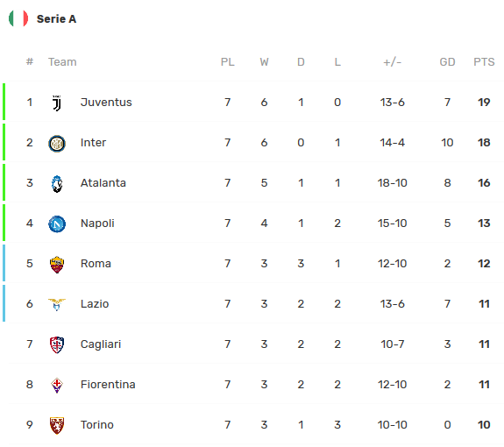Sort by the W column header
The width and height of the screenshot is (504, 447).
(x=264, y=61)
